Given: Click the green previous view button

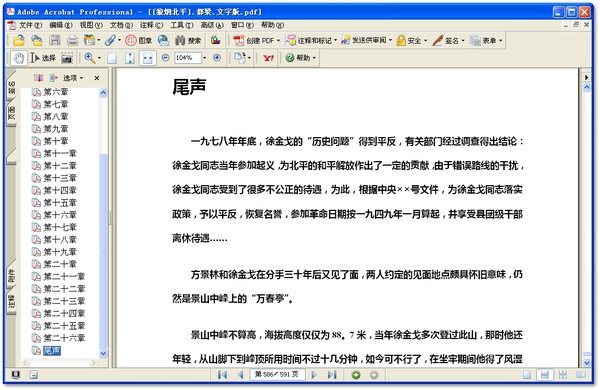Looking at the screenshot, I should tap(356, 375).
